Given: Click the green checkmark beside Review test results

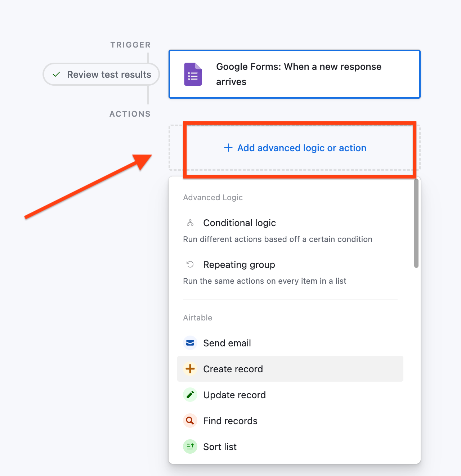Looking at the screenshot, I should tap(56, 75).
